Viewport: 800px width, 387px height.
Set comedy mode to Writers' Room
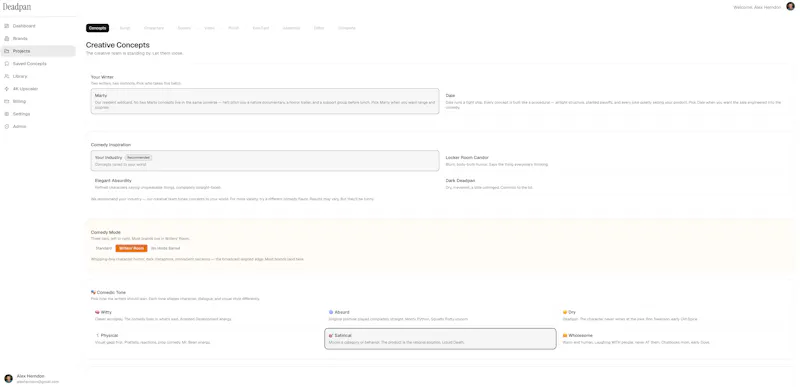click(x=131, y=248)
